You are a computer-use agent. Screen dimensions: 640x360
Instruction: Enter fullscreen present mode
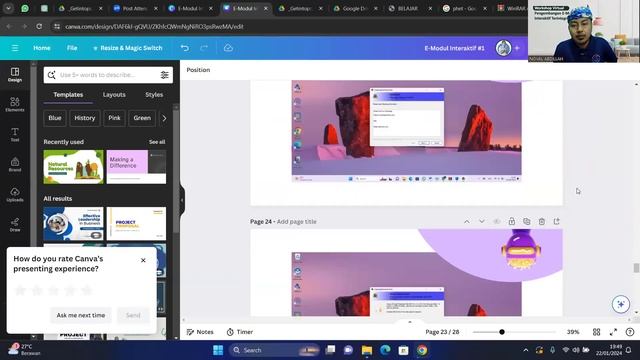[613, 332]
